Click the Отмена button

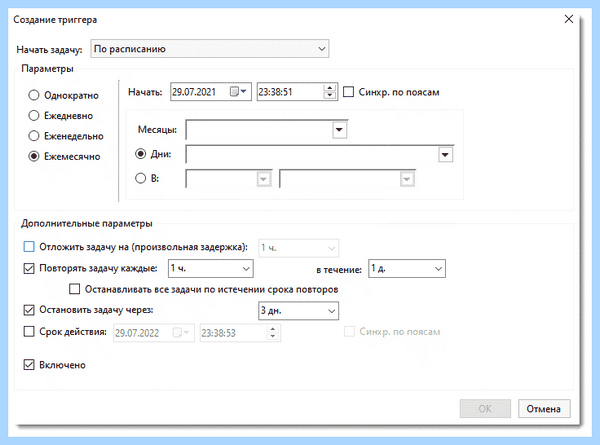(544, 409)
